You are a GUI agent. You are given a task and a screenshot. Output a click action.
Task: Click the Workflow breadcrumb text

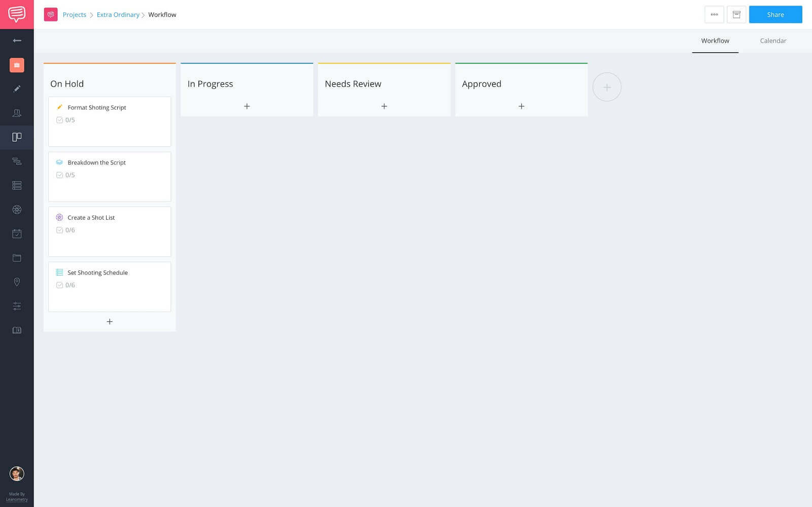click(x=162, y=15)
